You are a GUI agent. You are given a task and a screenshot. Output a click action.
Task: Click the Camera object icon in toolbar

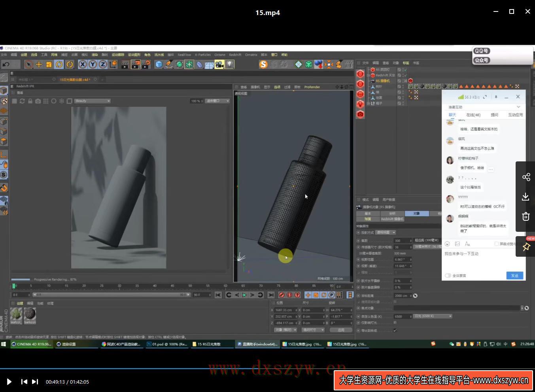click(x=219, y=64)
